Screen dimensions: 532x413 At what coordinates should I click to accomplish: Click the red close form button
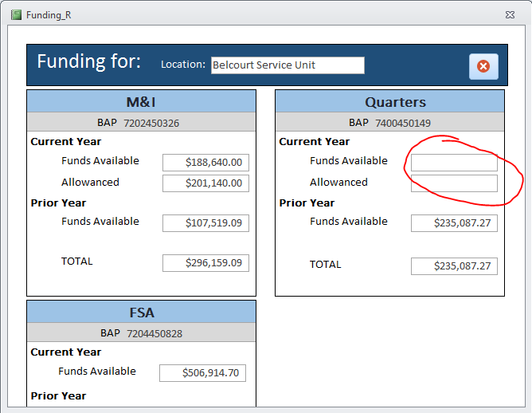(483, 66)
